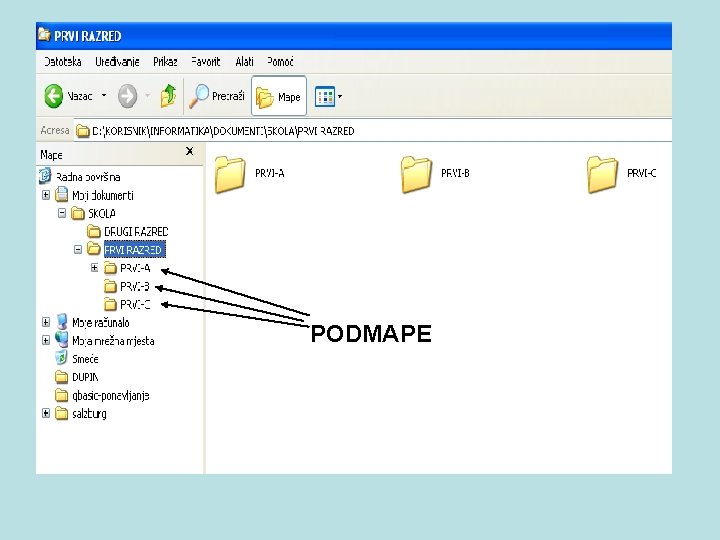Open the Nazad history dropdown arrow
The image size is (720, 540).
[104, 96]
